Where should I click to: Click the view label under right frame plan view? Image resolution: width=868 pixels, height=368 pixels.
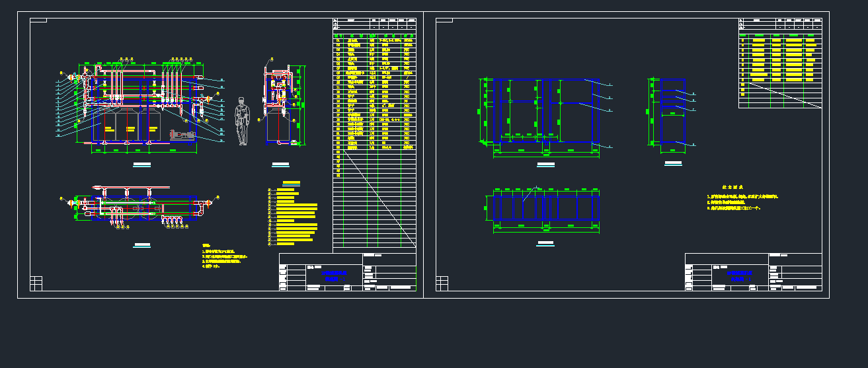click(x=545, y=244)
